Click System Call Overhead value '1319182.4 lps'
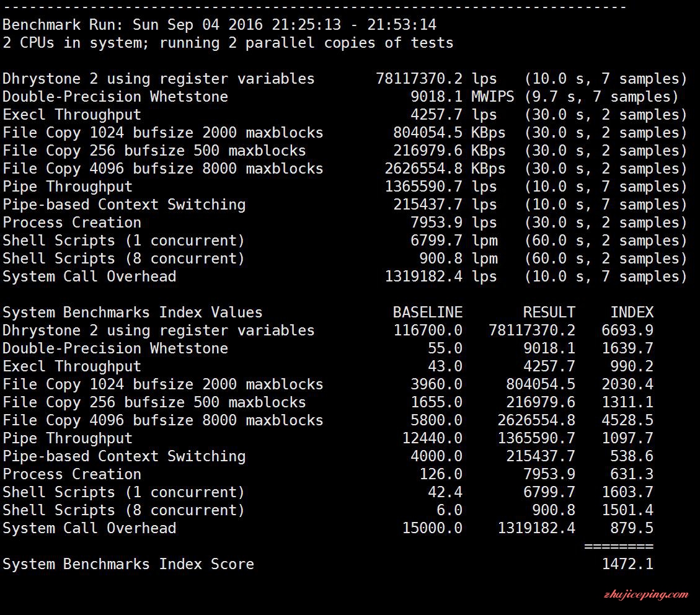Screen dimensions: 700x615 tap(441, 277)
